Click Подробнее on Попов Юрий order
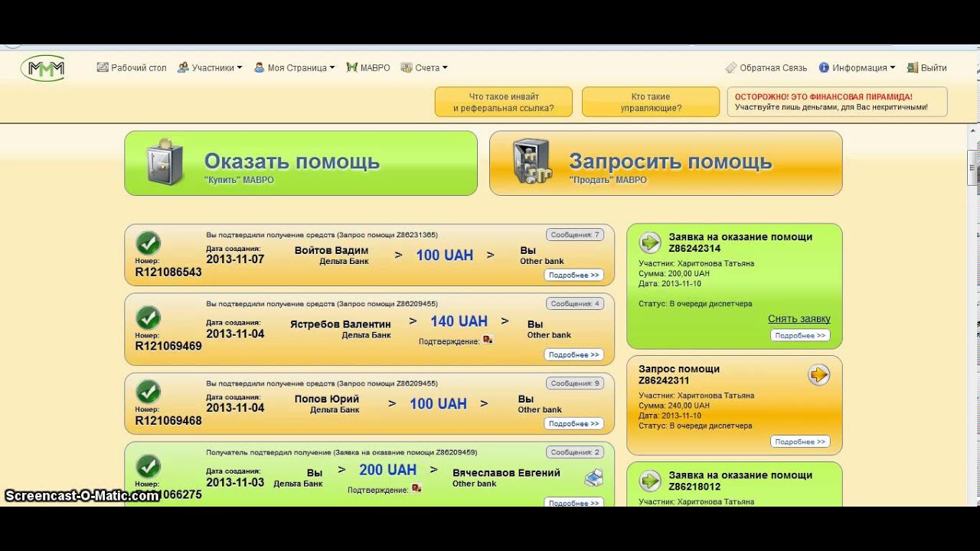The height and width of the screenshot is (551, 980). coord(574,424)
